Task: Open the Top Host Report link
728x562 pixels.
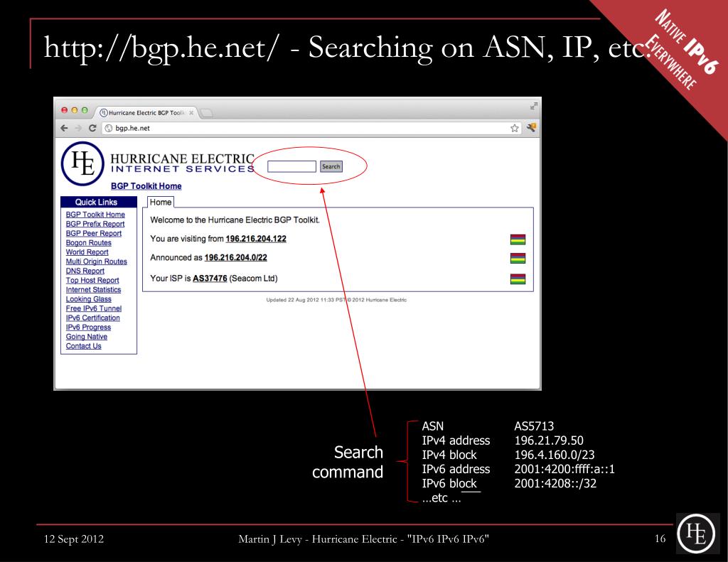Action: pos(92,281)
